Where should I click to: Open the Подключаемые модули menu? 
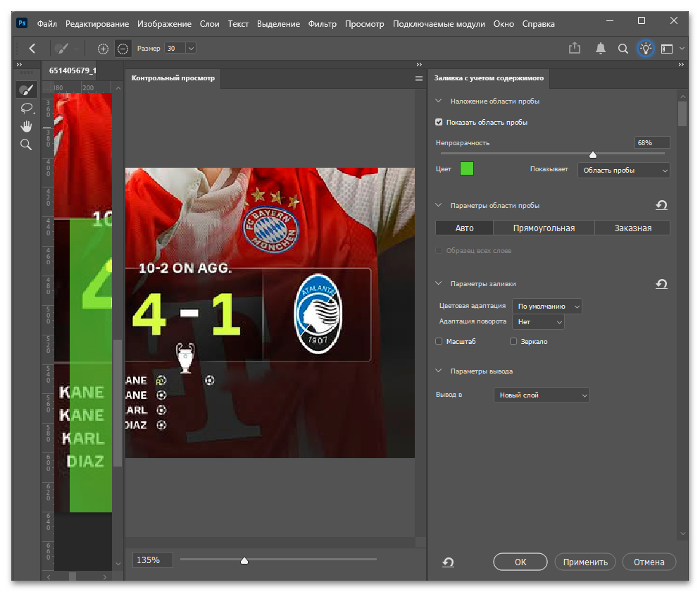439,24
